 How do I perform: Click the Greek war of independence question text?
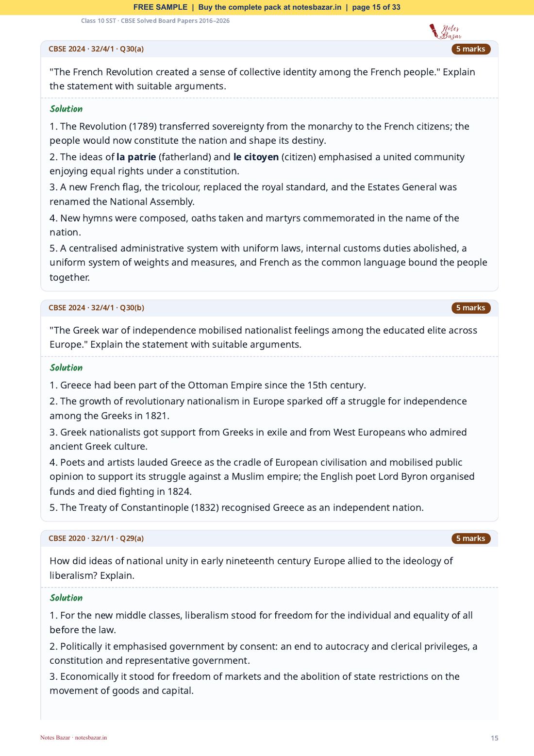click(263, 337)
